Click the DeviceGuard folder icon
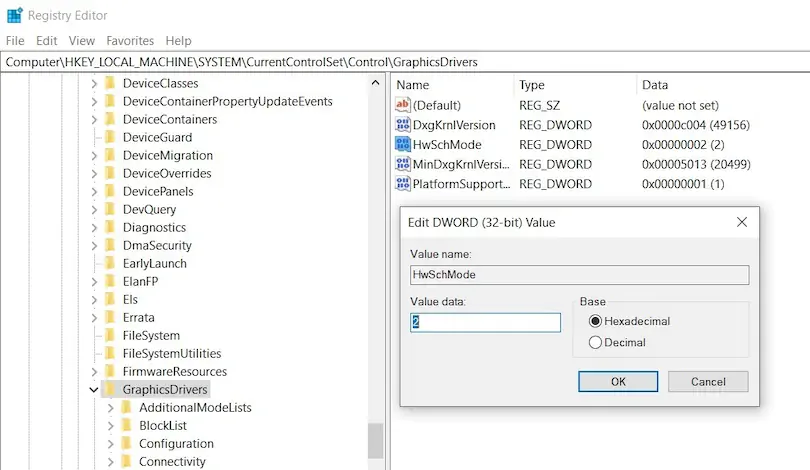Screen dimensions: 810x470 [x=110, y=137]
